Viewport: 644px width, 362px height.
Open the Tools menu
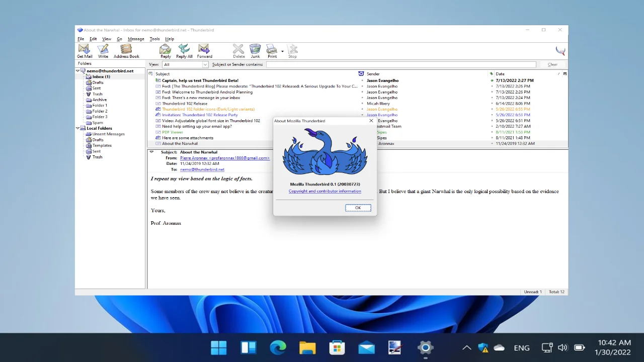click(x=154, y=39)
